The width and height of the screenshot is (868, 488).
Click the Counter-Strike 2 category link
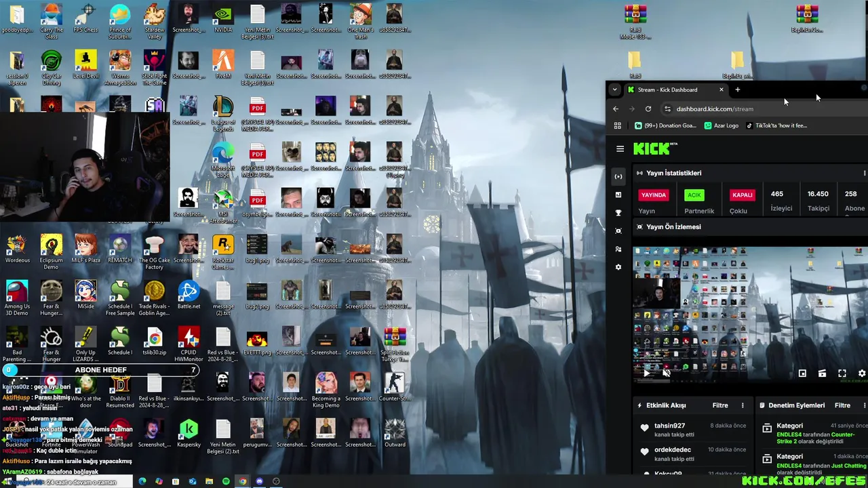pyautogui.click(x=815, y=438)
